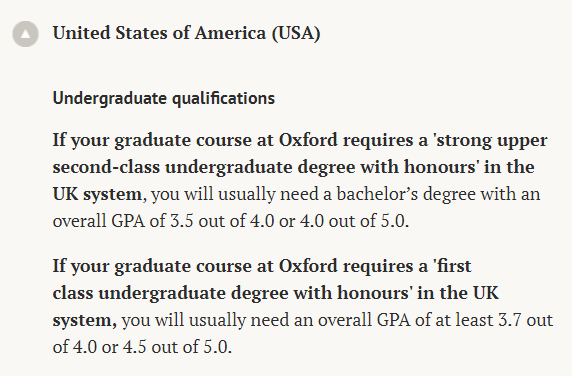Click the phrase 'bachelor's degree with an'
572x376 pixels.
click(x=438, y=194)
